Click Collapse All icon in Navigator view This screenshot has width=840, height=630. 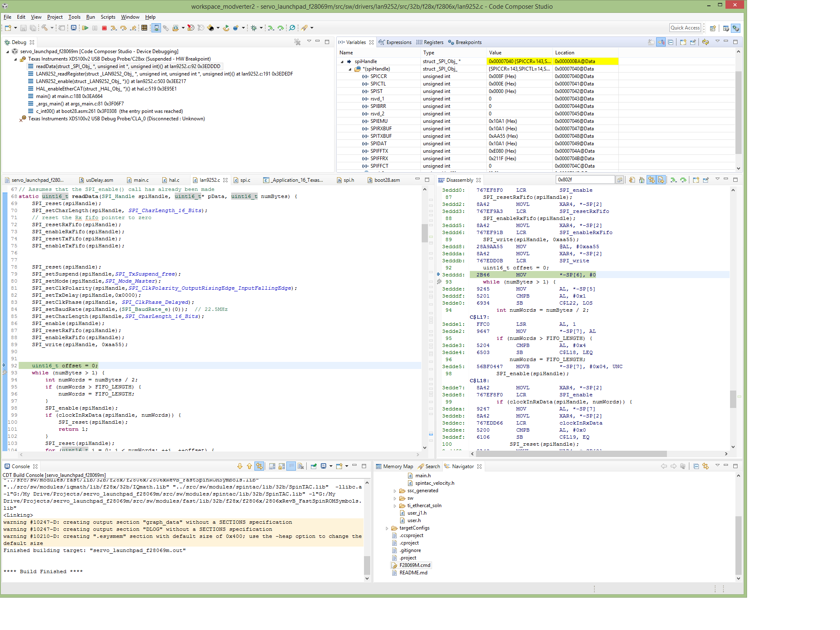point(696,466)
